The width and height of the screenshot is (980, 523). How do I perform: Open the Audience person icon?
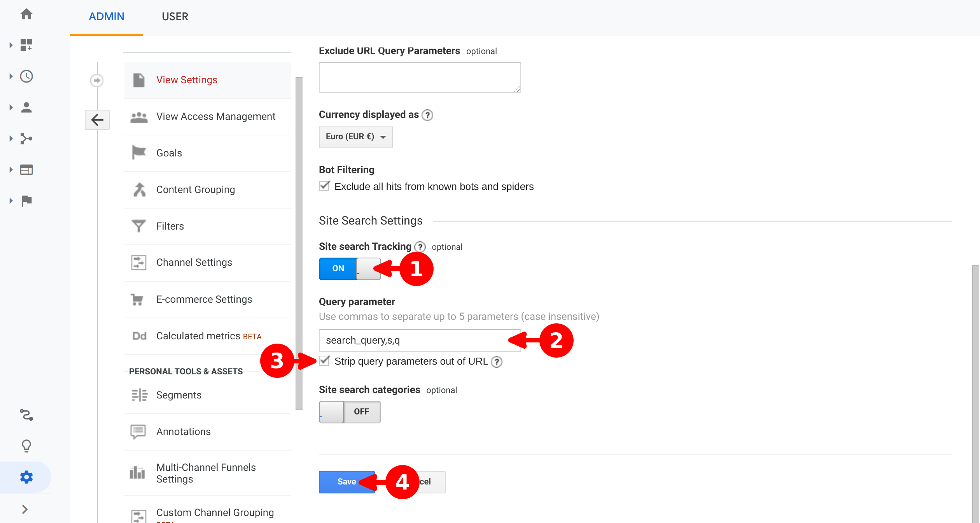[x=26, y=107]
